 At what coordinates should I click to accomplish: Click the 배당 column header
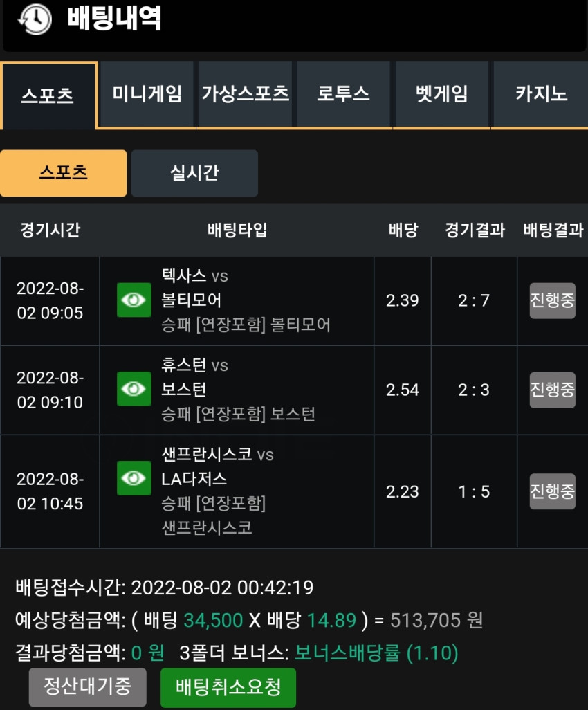[403, 230]
